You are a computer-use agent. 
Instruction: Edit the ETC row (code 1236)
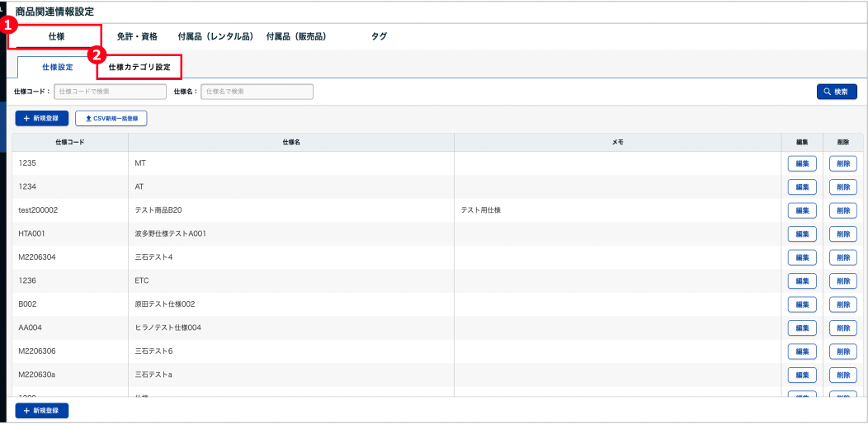tap(801, 280)
